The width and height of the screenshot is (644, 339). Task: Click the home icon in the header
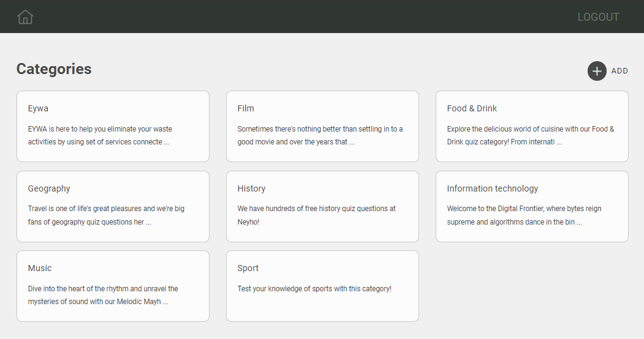[25, 17]
